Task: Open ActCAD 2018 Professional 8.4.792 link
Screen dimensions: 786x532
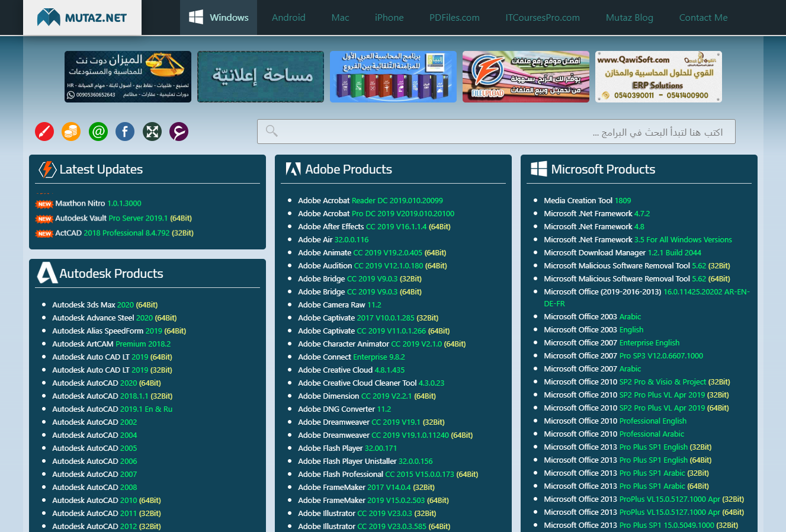Action: (x=124, y=233)
